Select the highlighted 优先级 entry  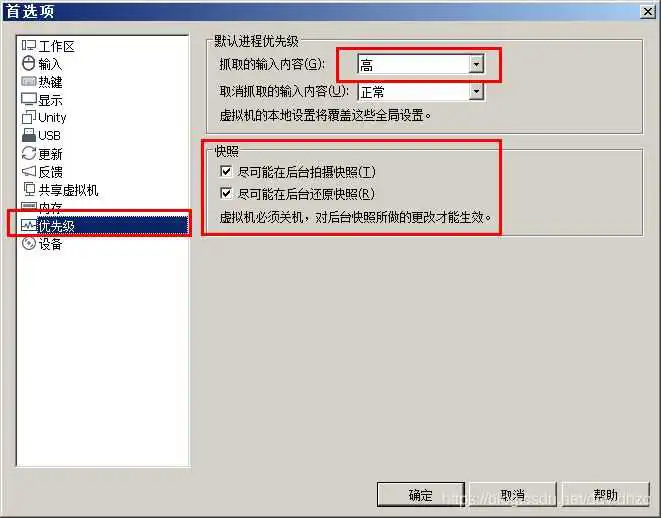pyautogui.click(x=104, y=225)
